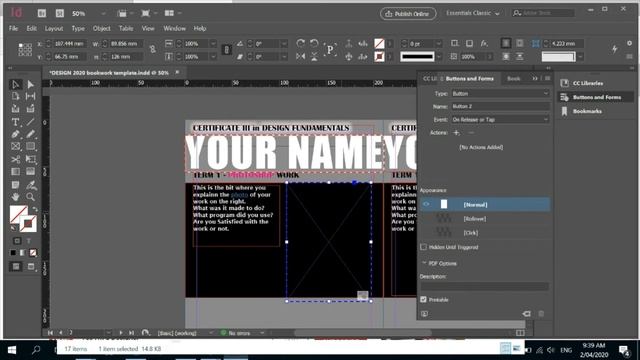Select the Rollover appearance state
640x360 pixels.
[x=485, y=219]
